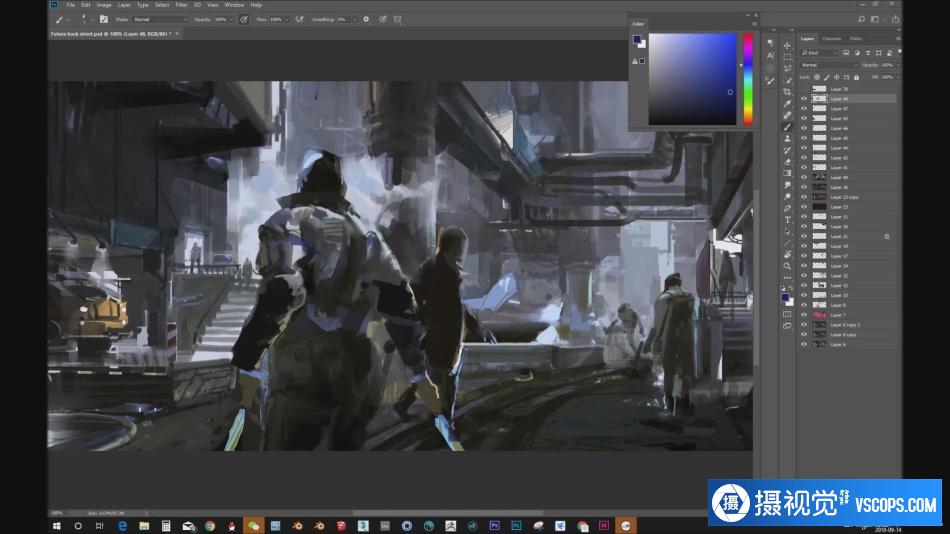
Task: Enable pressure control for opacity
Action: 244,19
